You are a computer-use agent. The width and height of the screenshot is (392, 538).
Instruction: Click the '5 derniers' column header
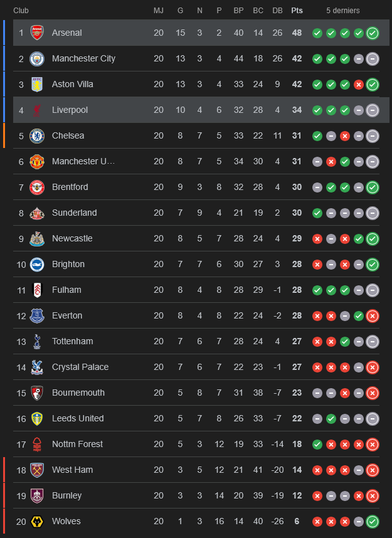pos(343,11)
